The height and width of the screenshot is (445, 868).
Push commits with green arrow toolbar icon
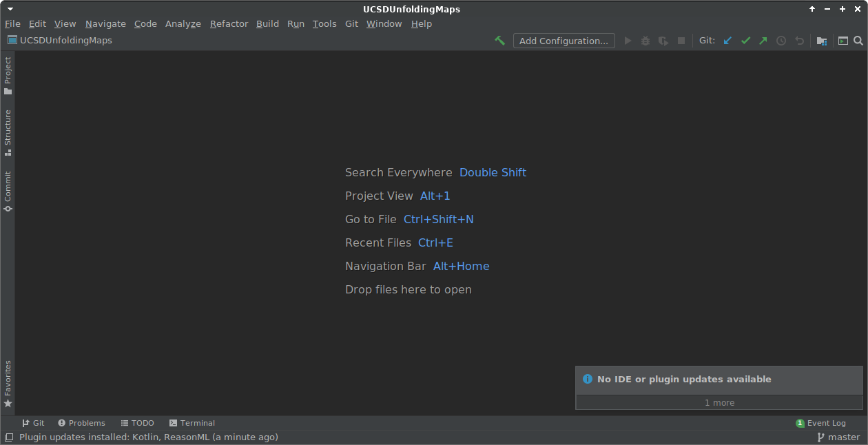(x=763, y=41)
